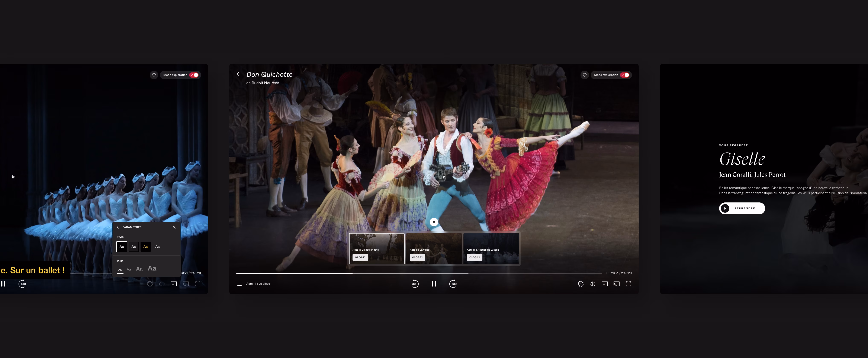Select the first white-bordered Aa subtitle style

click(122, 247)
